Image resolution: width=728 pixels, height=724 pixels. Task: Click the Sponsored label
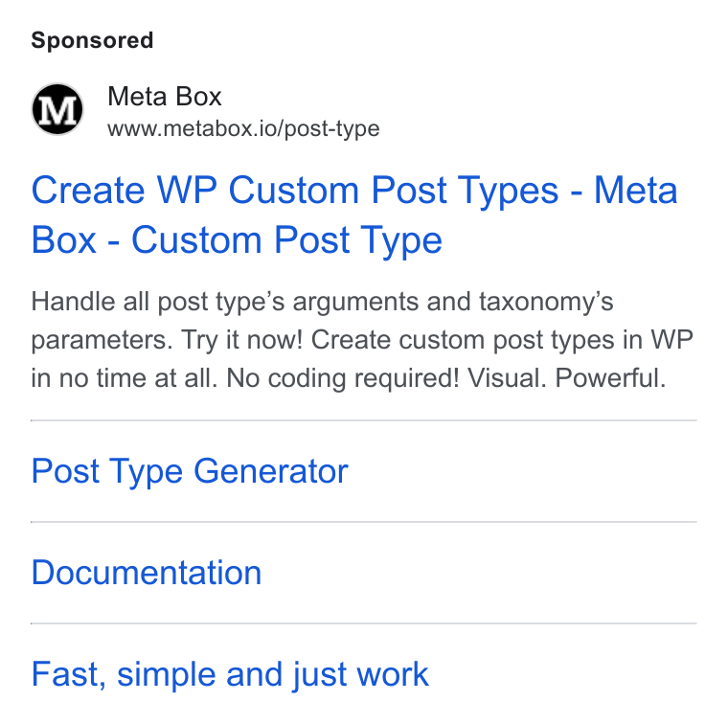click(x=92, y=40)
